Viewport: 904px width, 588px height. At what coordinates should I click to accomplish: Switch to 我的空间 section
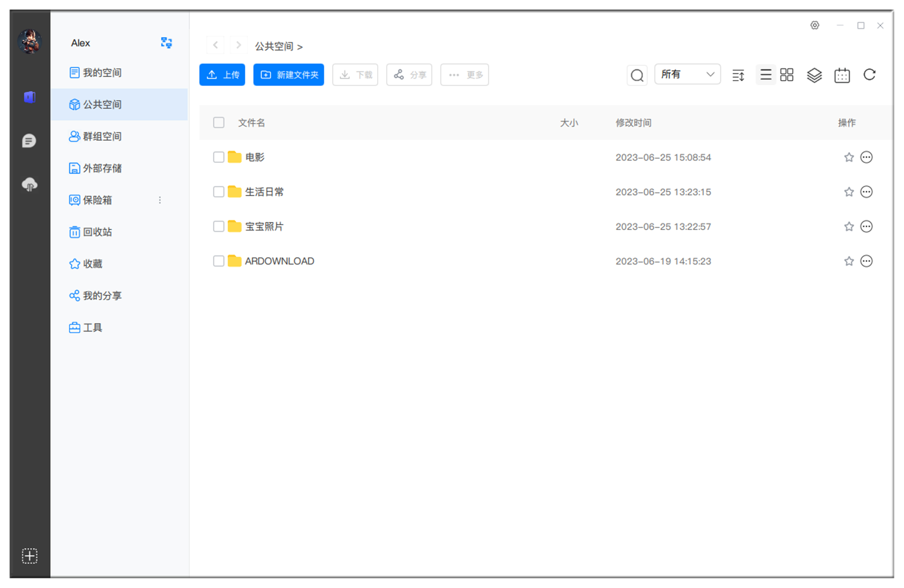[101, 72]
